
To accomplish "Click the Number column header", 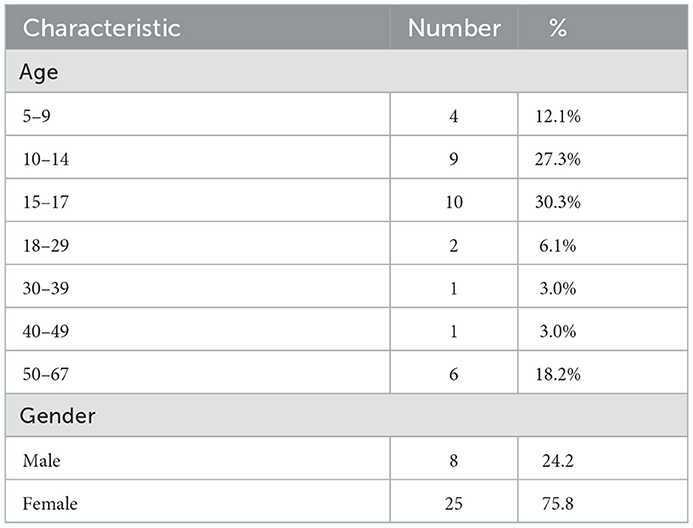I will pos(454,28).
